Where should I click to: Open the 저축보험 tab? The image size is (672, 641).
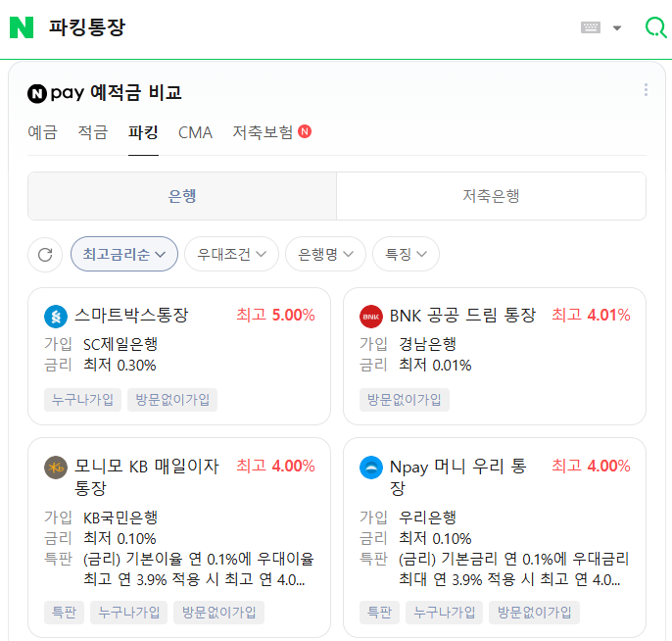point(263,132)
